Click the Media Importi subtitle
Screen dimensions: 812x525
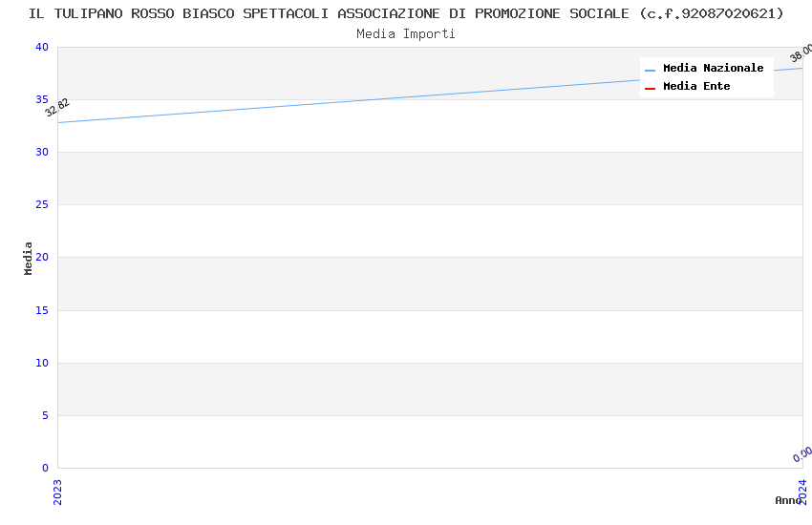coord(406,33)
